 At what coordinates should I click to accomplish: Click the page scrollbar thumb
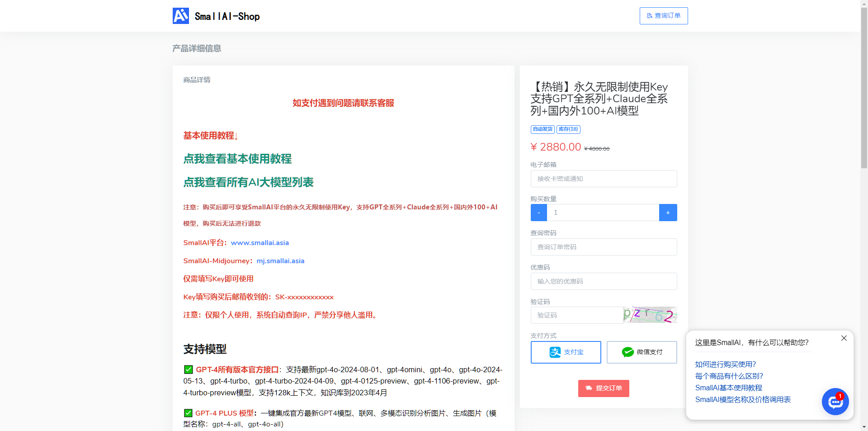[864, 88]
